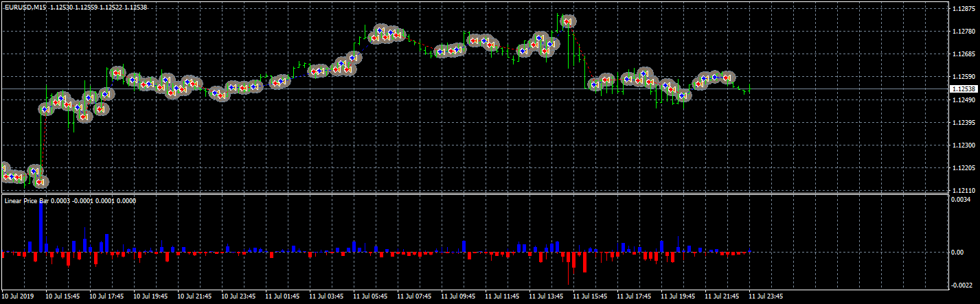Click price scale value 1.12590
This screenshot has width=980, height=304.
[x=963, y=77]
